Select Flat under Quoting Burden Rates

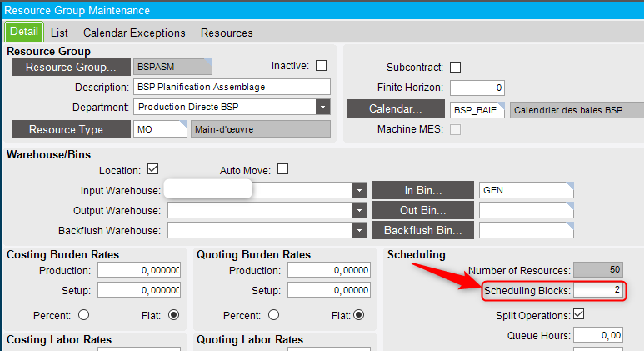tap(358, 315)
